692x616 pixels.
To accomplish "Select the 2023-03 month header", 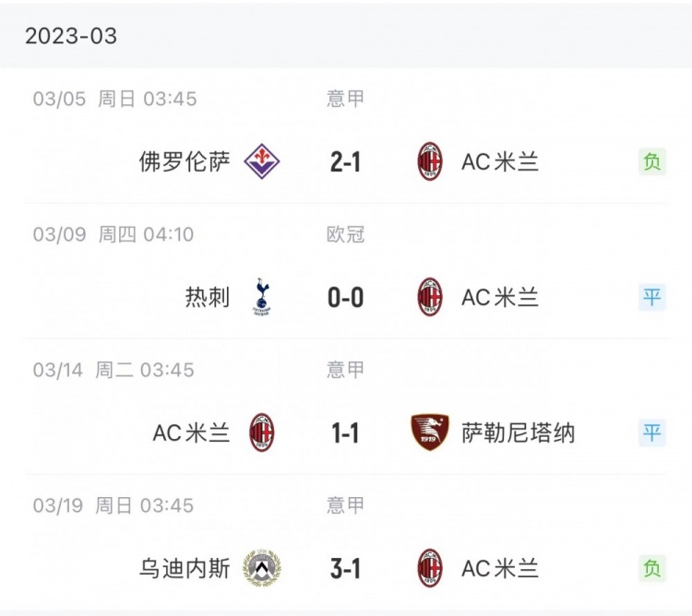I will [71, 36].
